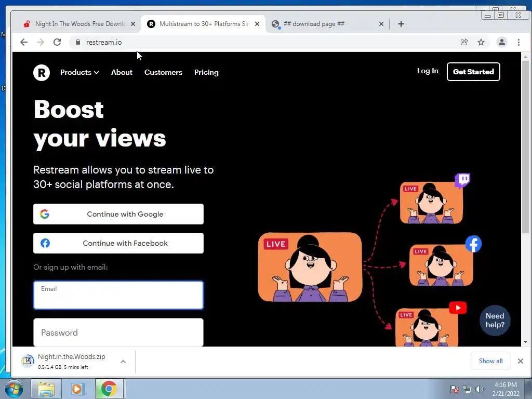Close the downloads bar
This screenshot has height=399, width=532.
point(521,361)
